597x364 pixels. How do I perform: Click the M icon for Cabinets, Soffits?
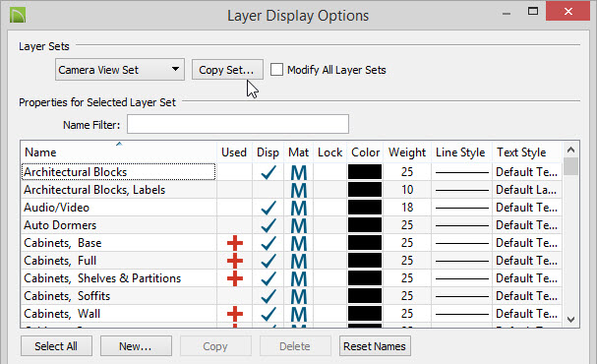pos(299,296)
